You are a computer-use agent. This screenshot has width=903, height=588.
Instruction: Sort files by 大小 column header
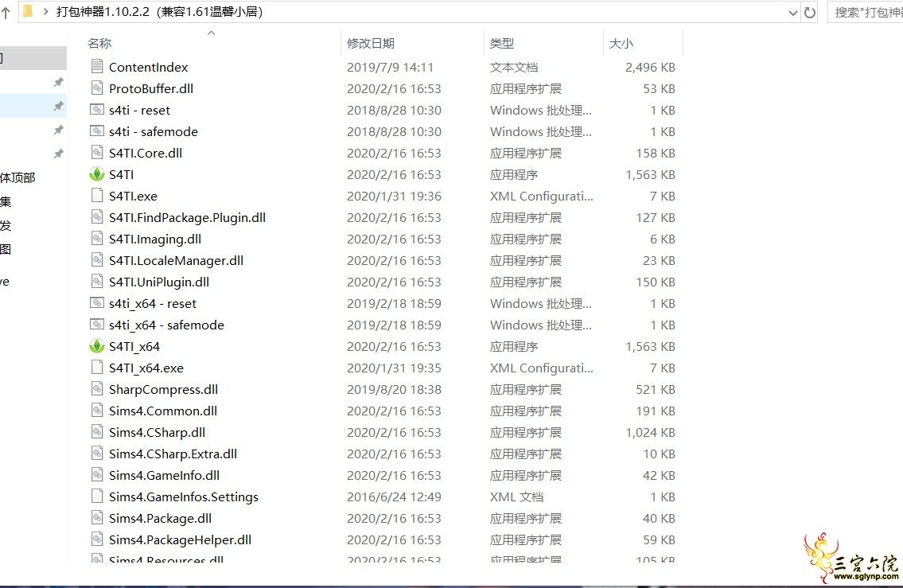pos(621,43)
